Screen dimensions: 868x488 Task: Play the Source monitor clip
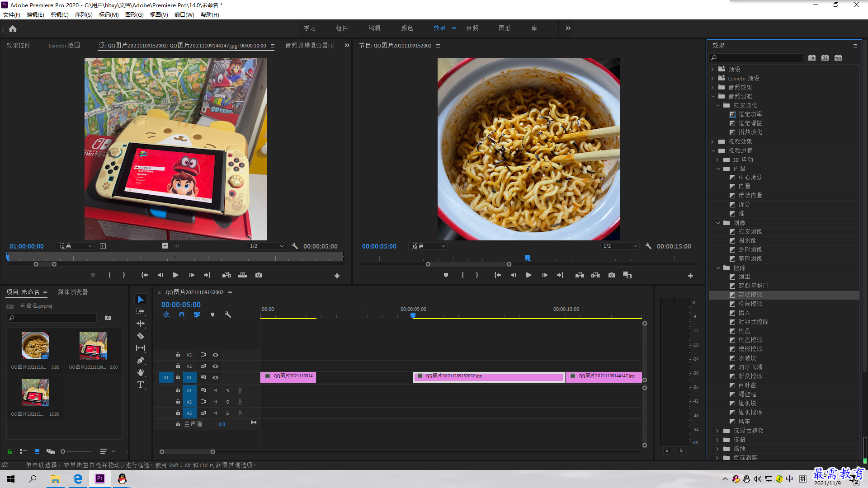(x=175, y=275)
